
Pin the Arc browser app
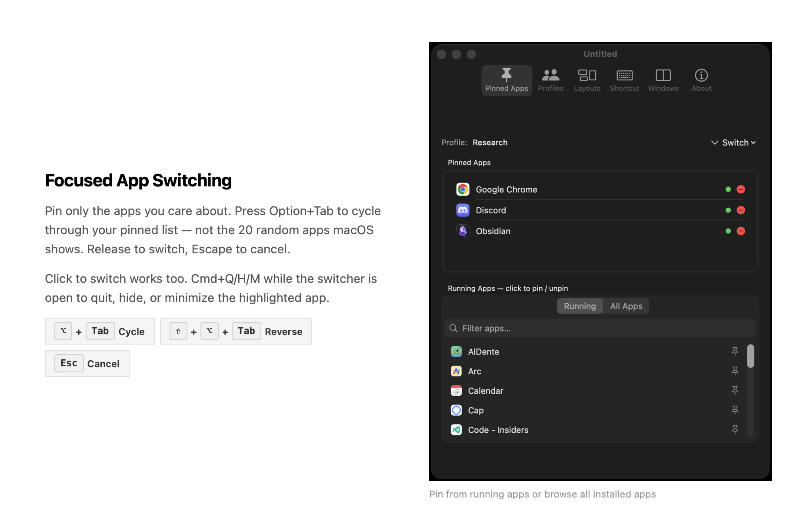(735, 371)
